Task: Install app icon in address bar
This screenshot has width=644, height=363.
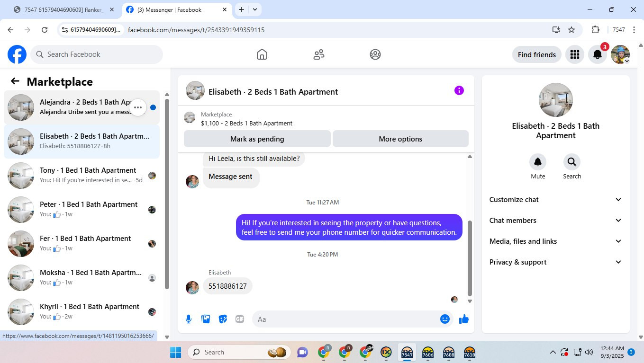Action: 556,30
